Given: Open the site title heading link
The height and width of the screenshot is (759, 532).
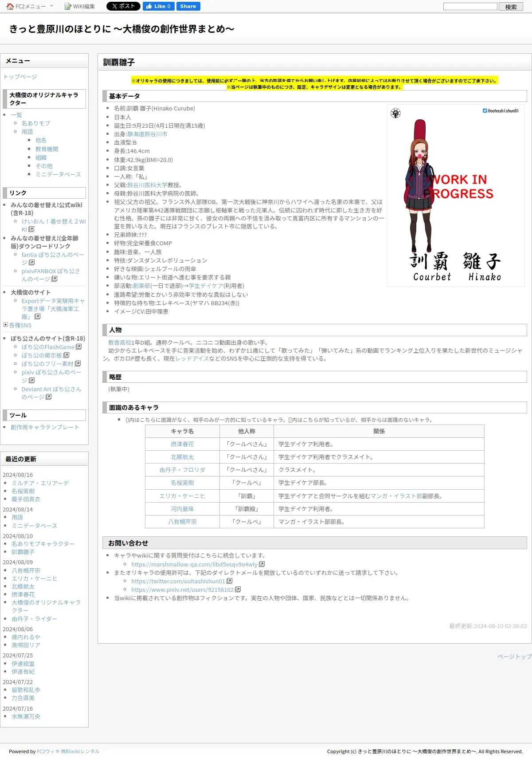Looking at the screenshot, I should click(122, 29).
